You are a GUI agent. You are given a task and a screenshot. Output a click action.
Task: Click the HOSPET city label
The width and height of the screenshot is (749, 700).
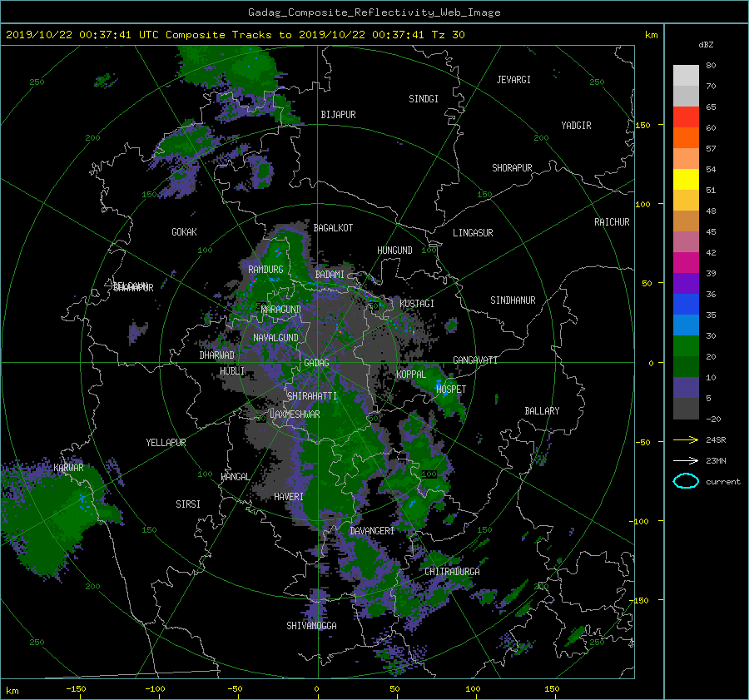[451, 390]
